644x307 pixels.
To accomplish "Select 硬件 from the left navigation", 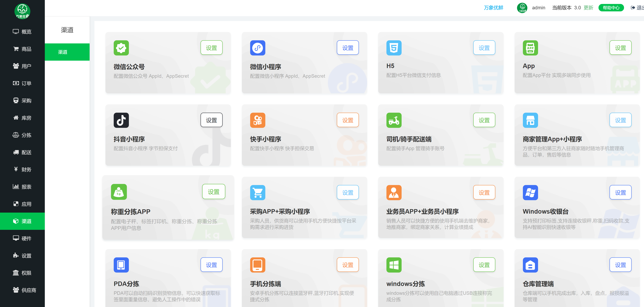I will (22, 238).
